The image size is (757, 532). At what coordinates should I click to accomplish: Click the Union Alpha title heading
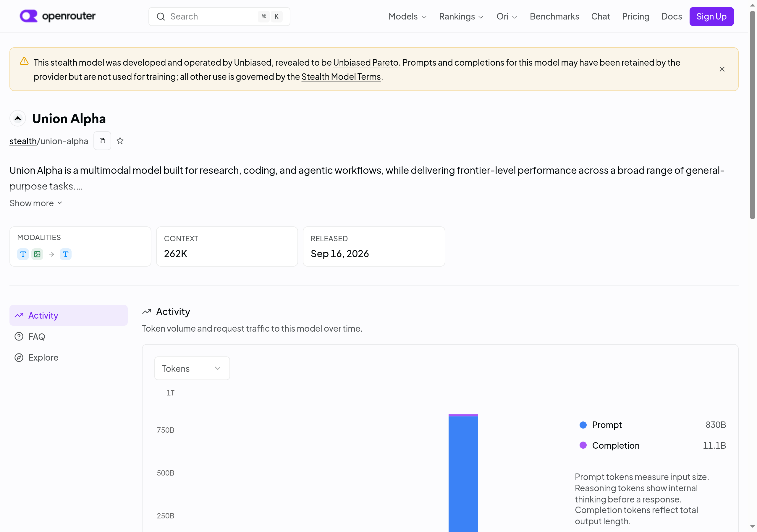(x=69, y=119)
